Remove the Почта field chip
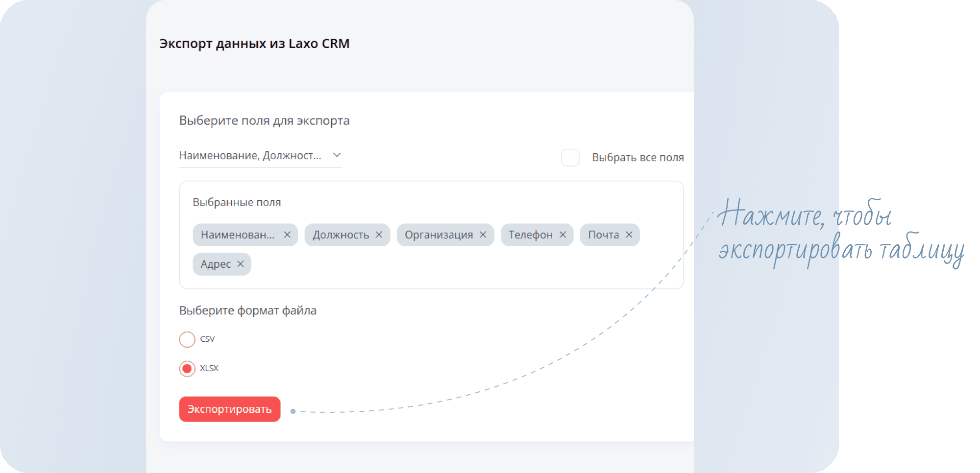 coord(629,235)
